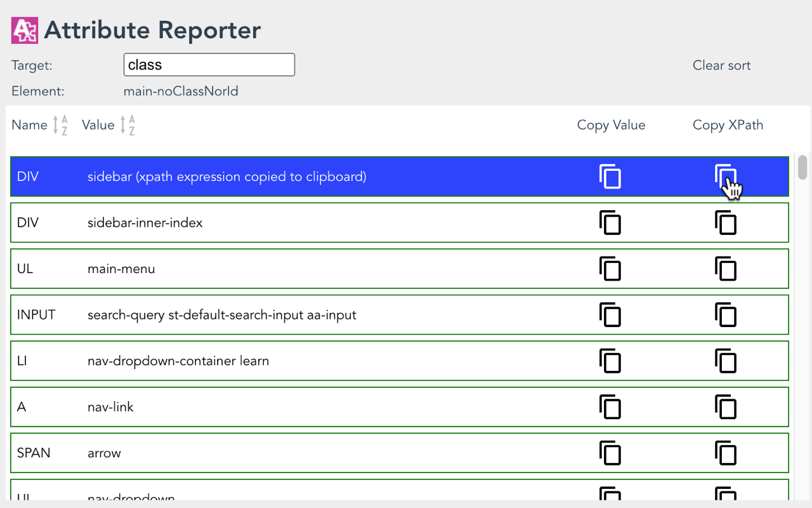This screenshot has height=508, width=812.
Task: Click the main-noClassNorId element text
Action: (181, 91)
